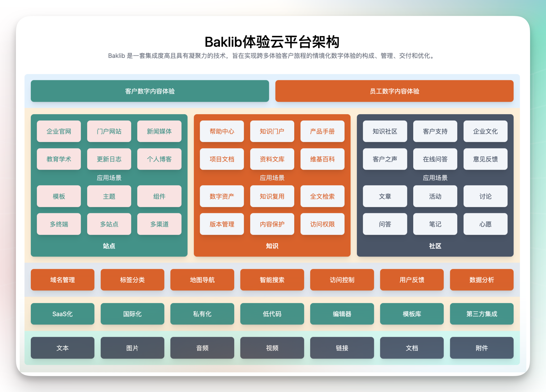Screen dimensions: 546x392
Task: Open the 地图导航 button
Action: point(202,280)
